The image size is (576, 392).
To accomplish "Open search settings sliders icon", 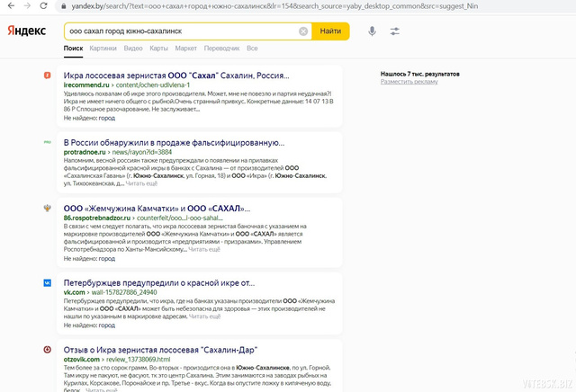I will click(394, 31).
